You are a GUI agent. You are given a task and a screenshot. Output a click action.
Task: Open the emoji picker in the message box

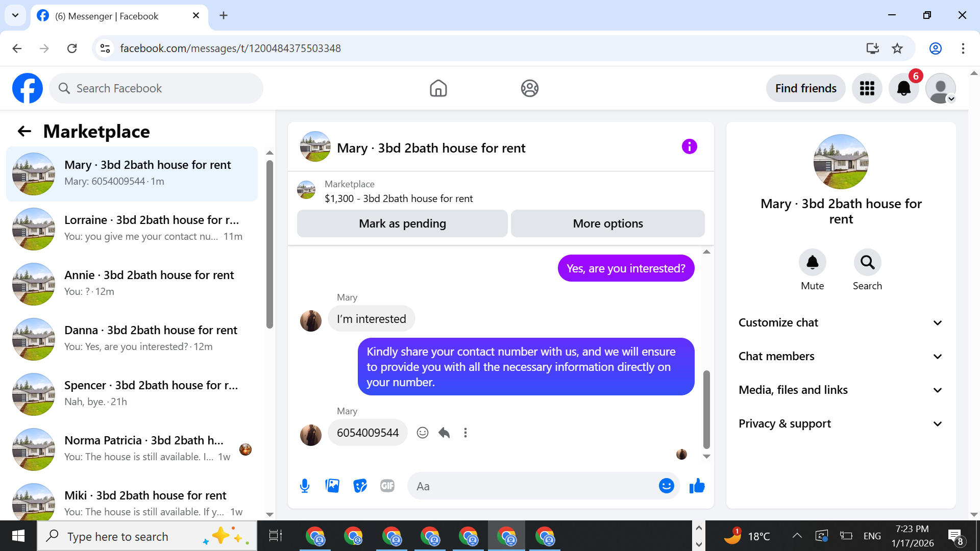[666, 486]
